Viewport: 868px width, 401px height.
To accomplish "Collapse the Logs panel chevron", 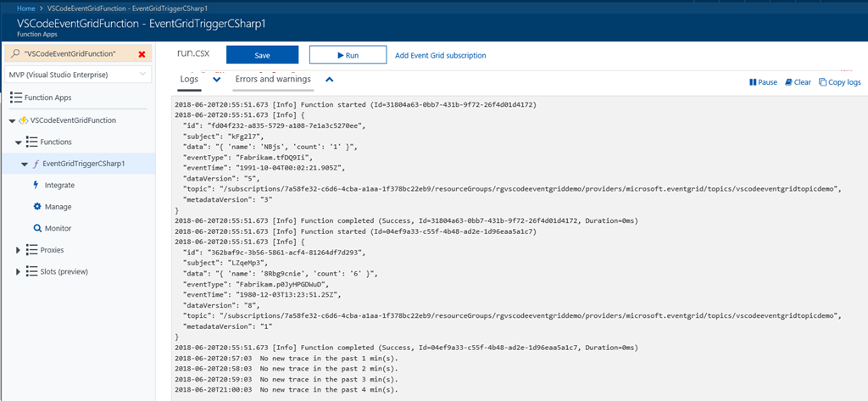I will click(x=216, y=80).
